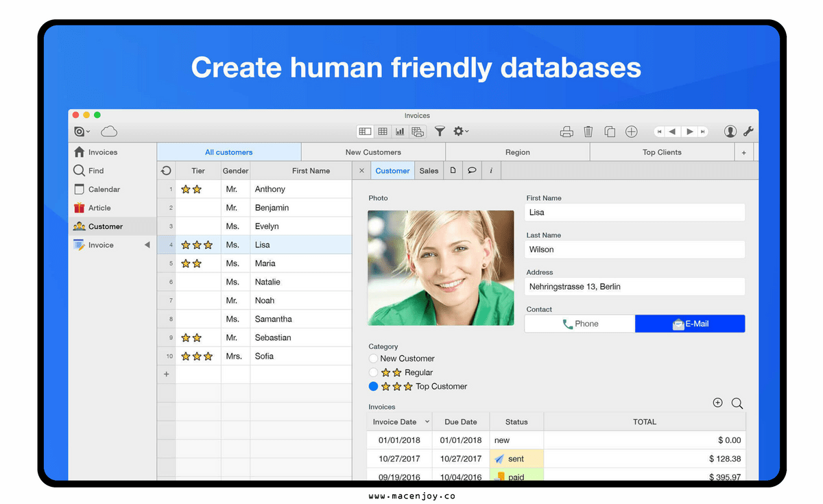Click the table refresh icon
Image resolution: width=823 pixels, height=504 pixels.
coord(166,171)
